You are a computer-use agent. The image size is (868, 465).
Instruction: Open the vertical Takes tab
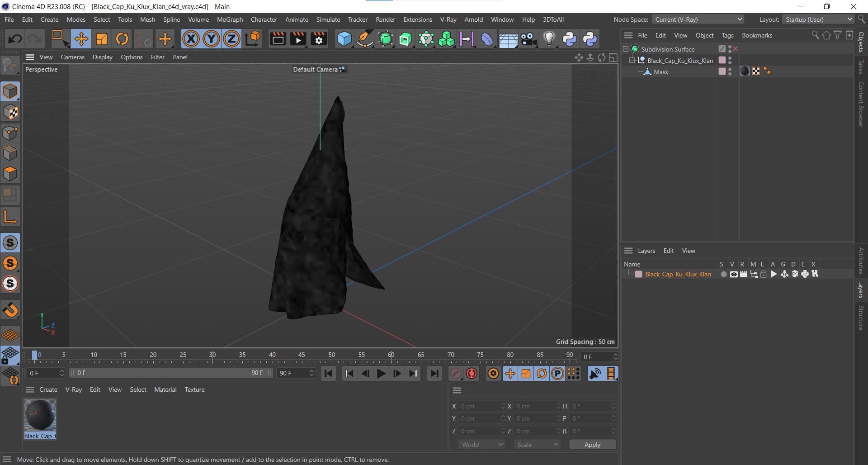pyautogui.click(x=861, y=67)
